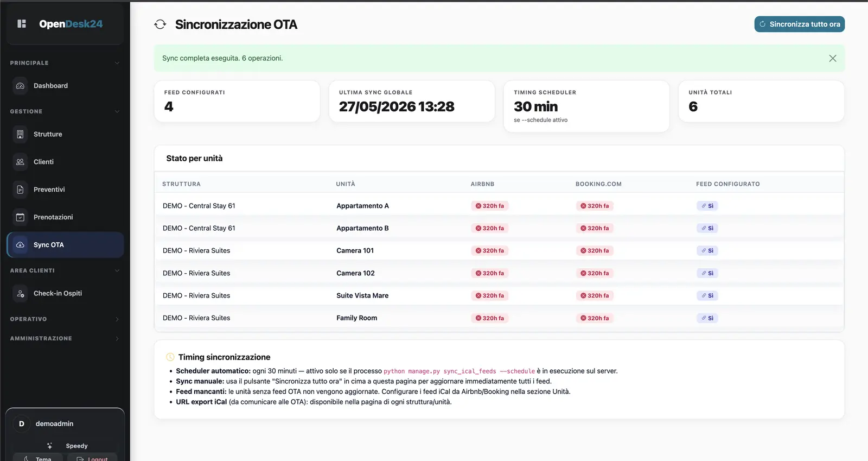
Task: Collapse the Principale sidebar section
Action: 65,63
